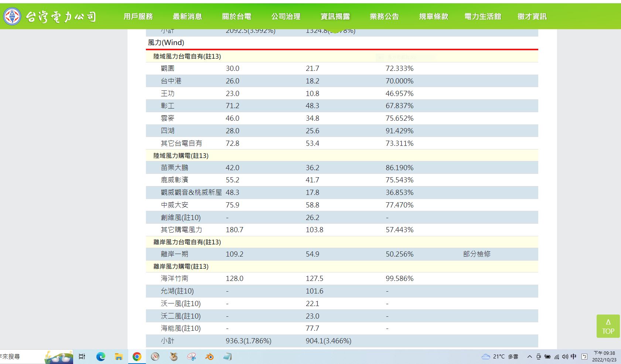621x364 pixels.
Task: Select the 彰工 row name
Action: tap(168, 106)
